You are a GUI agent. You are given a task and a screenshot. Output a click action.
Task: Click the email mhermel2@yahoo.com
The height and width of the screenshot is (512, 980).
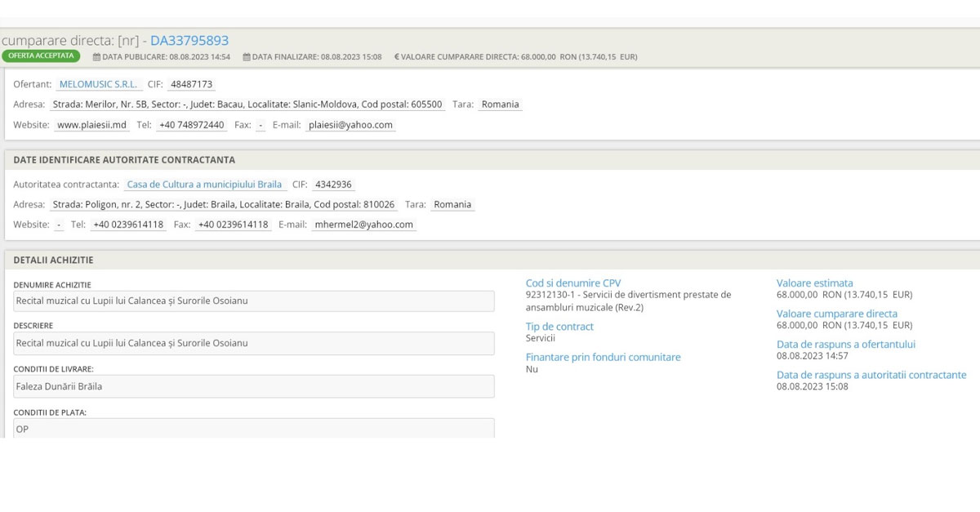tap(363, 225)
